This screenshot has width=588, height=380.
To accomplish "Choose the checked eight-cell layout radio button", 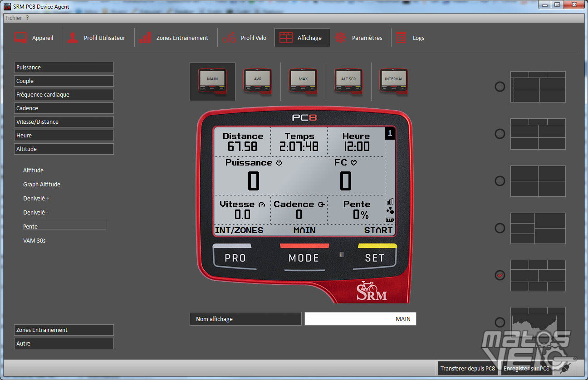I will [x=500, y=275].
